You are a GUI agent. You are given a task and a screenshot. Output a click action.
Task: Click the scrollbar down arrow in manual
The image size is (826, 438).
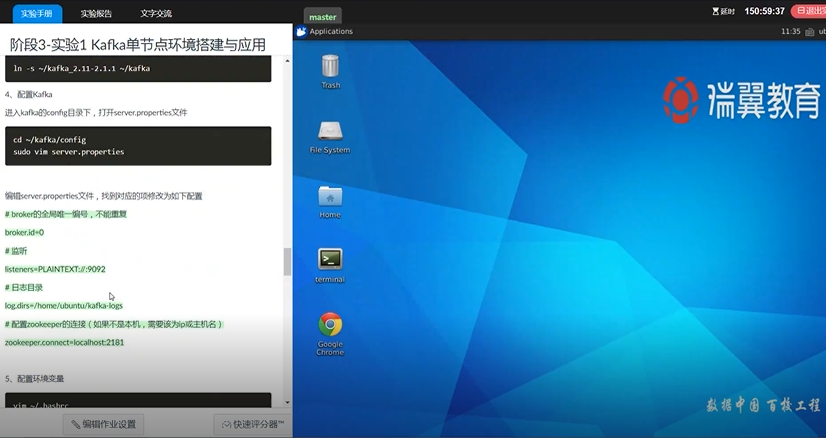[288, 402]
